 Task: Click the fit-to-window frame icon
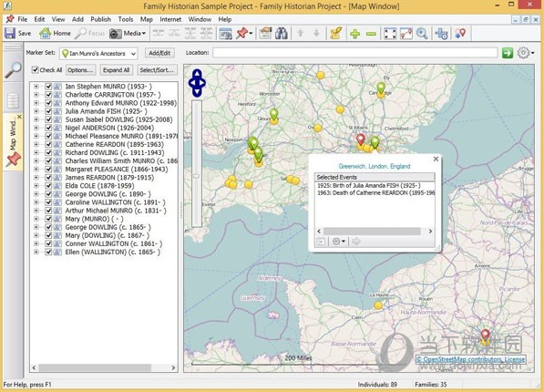pyautogui.click(x=390, y=34)
